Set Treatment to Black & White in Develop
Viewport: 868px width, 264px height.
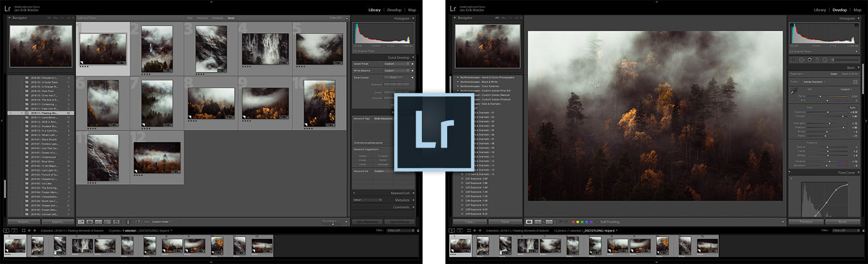point(850,74)
